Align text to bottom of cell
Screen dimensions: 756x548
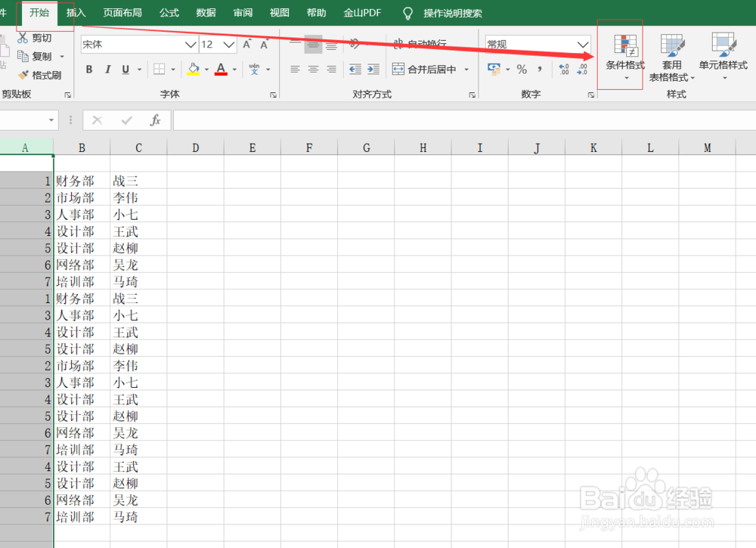pyautogui.click(x=332, y=45)
